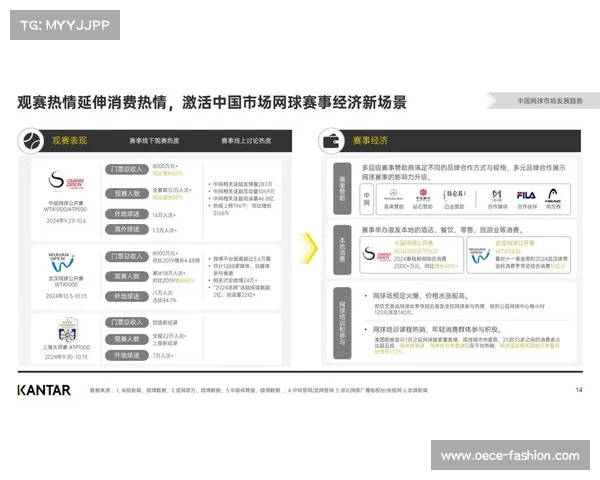The height and width of the screenshot is (480, 600).
Task: Click the 1.3万人次+ value
Action: 165,230
